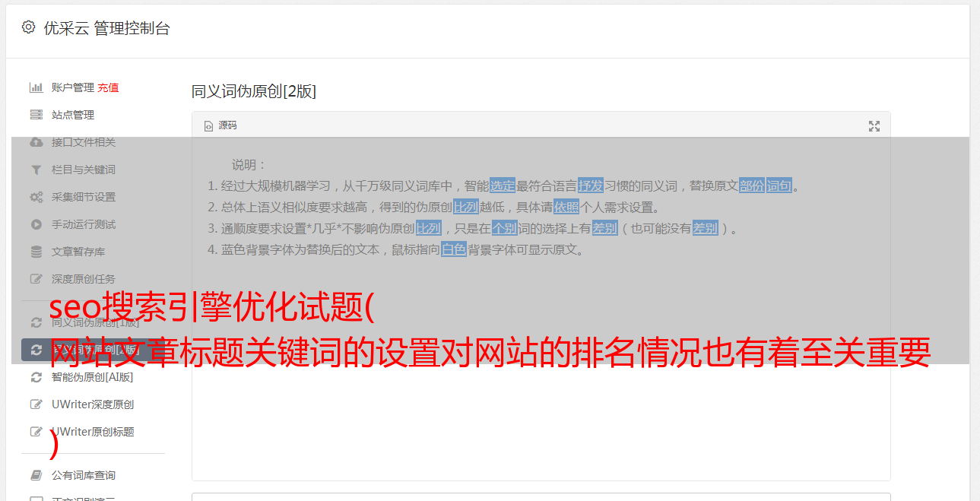The width and height of the screenshot is (980, 501).
Task: Click the red 充值 link
Action: pyautogui.click(x=108, y=87)
